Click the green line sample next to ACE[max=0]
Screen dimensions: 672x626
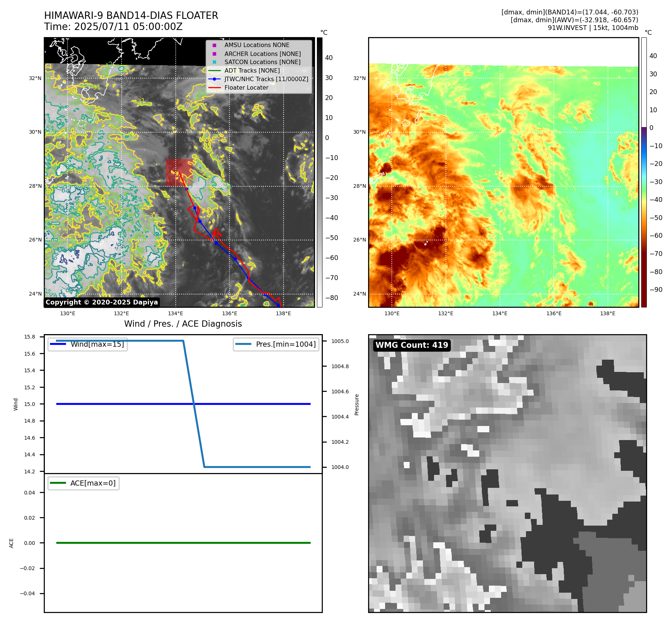pos(58,483)
